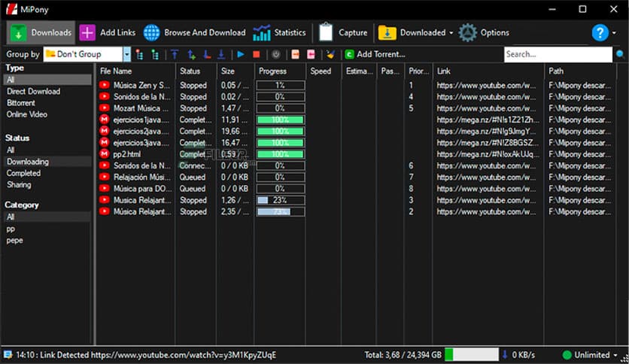Expand the help menu arrow
Screen dimensions: 629x364
(x=614, y=33)
